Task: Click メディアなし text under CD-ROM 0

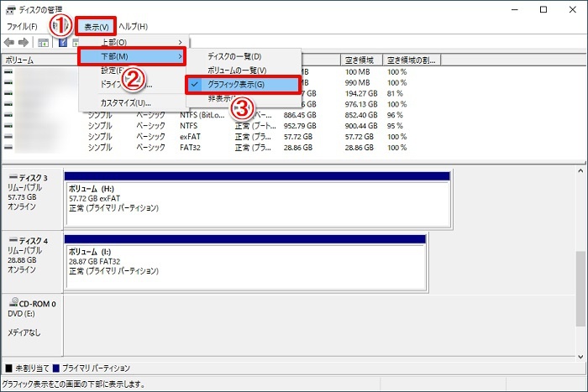Action: tap(24, 332)
